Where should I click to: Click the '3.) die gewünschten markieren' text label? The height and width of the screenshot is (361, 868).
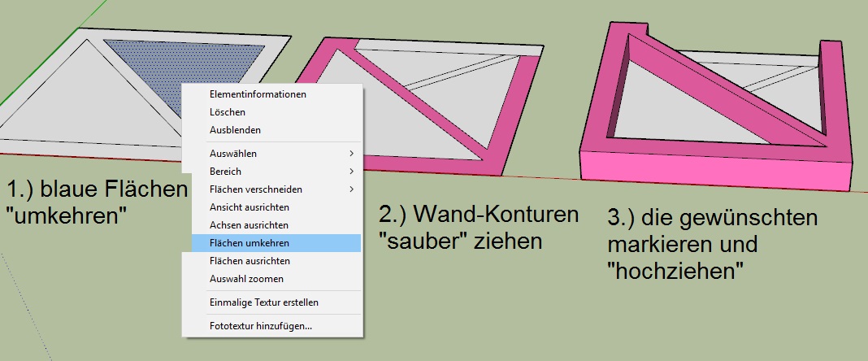pos(712,231)
